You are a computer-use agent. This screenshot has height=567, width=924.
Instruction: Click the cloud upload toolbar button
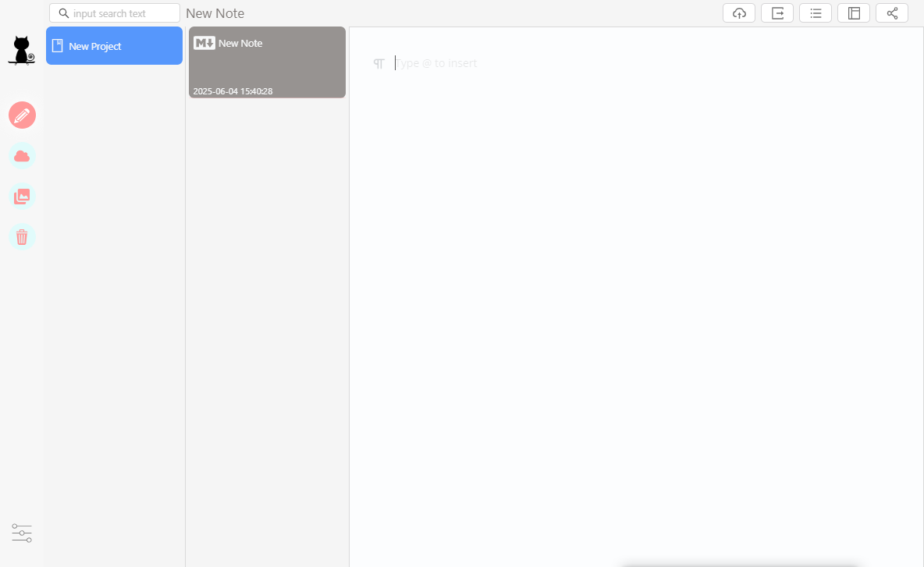point(739,13)
